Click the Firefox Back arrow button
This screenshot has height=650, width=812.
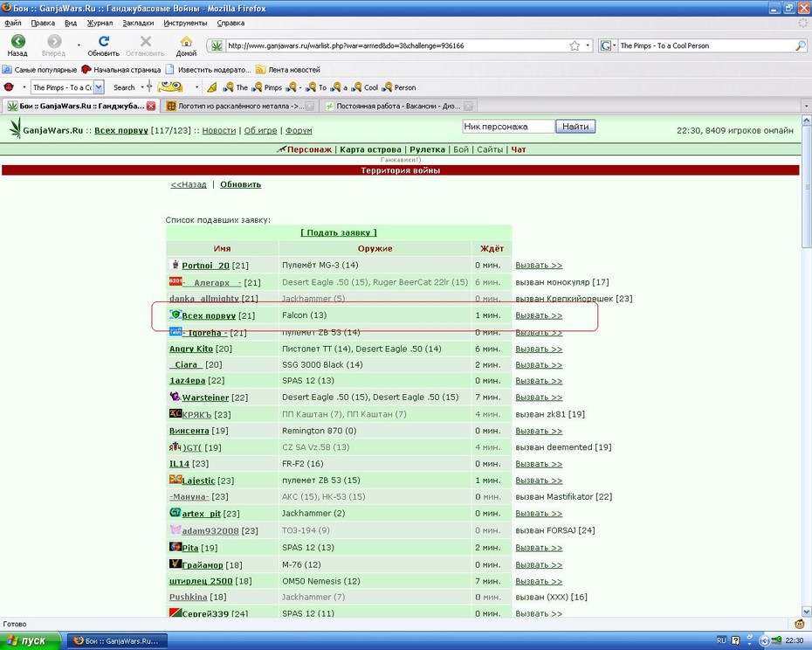click(x=18, y=41)
